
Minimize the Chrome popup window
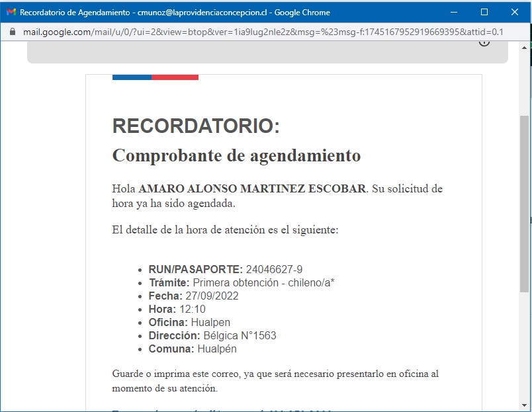(453, 12)
